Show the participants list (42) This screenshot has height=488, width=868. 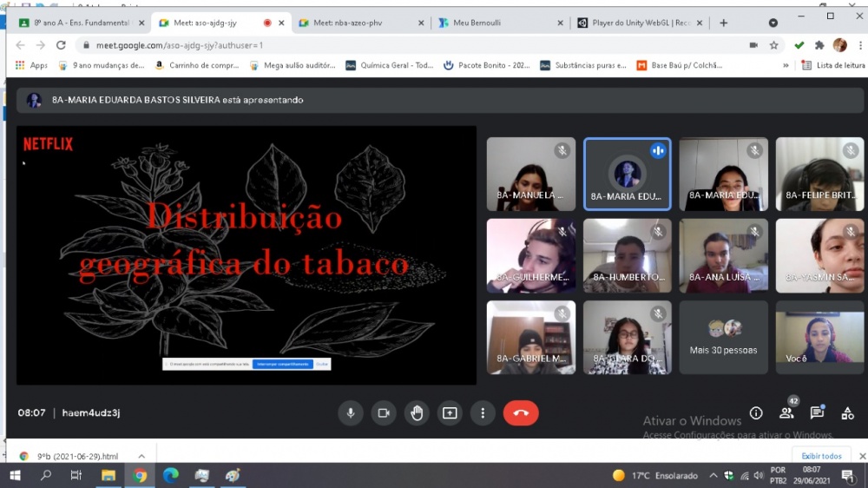[x=786, y=413]
